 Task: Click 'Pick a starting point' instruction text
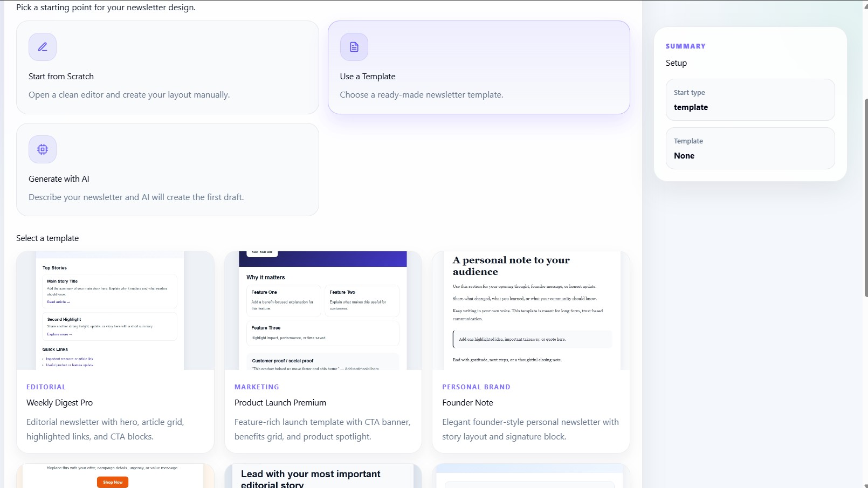tap(106, 8)
